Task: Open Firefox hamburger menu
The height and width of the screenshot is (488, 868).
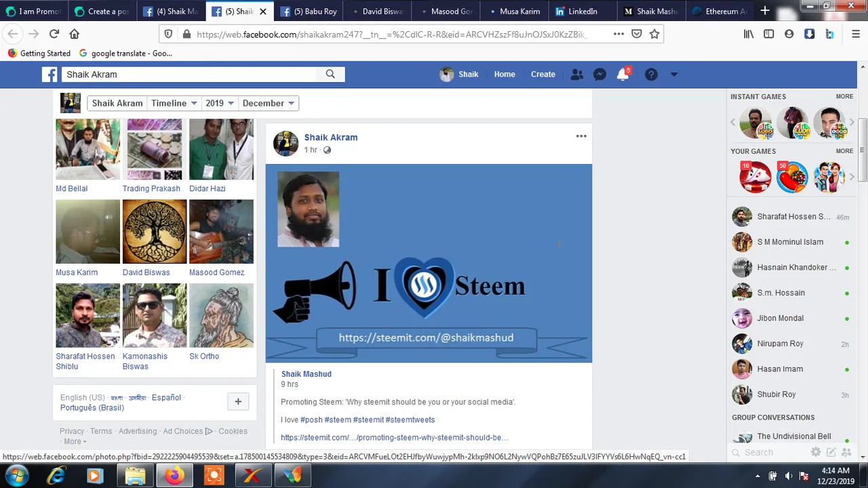Action: tap(856, 34)
